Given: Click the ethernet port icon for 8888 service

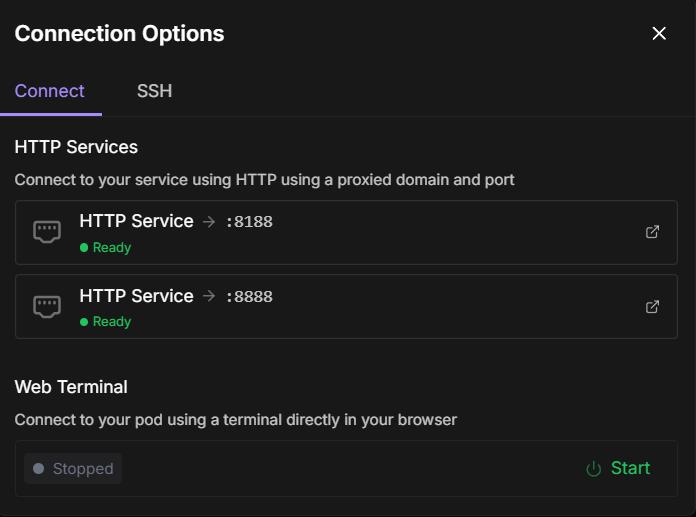Looking at the screenshot, I should [47, 307].
